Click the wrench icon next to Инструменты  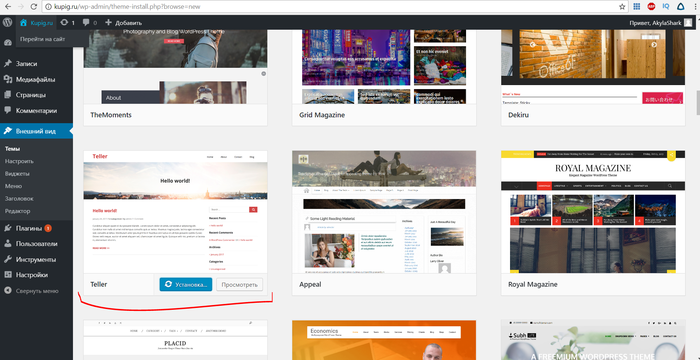[x=8, y=260]
